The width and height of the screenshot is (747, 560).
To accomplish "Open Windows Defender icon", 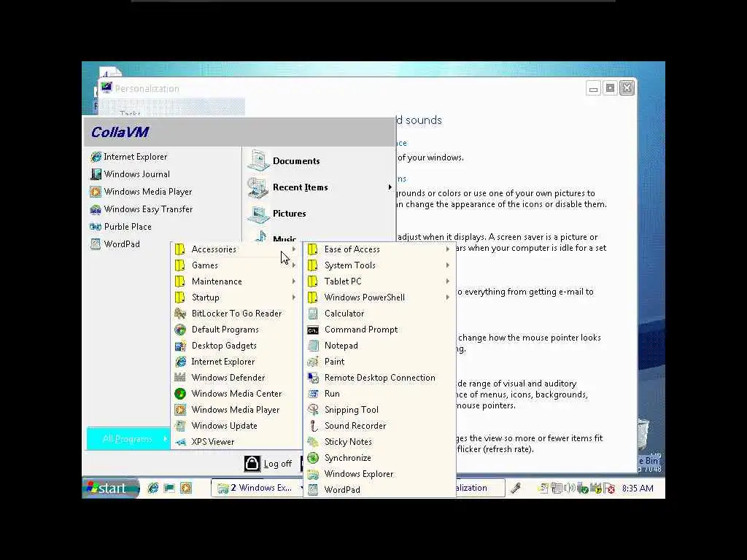I will (180, 378).
